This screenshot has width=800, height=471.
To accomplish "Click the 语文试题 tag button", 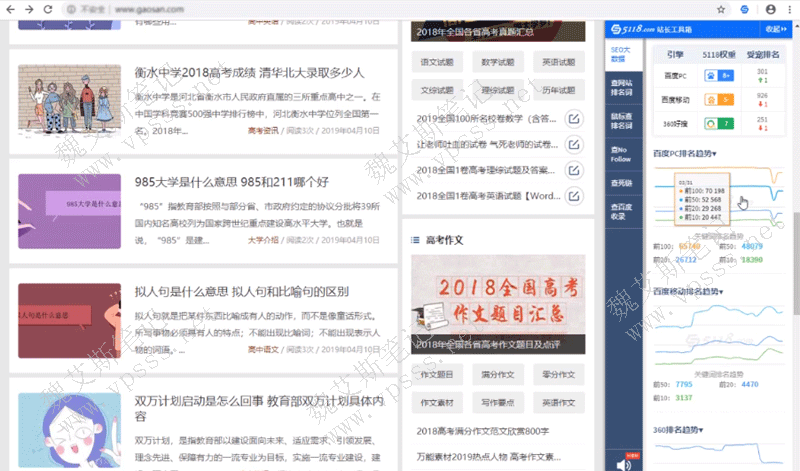I will [x=437, y=62].
